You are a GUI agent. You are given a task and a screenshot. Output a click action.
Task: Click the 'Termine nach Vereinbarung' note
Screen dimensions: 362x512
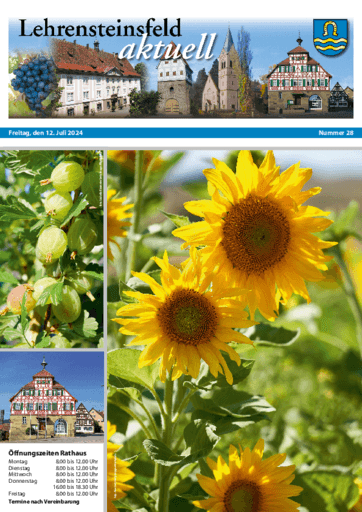[x=44, y=502]
